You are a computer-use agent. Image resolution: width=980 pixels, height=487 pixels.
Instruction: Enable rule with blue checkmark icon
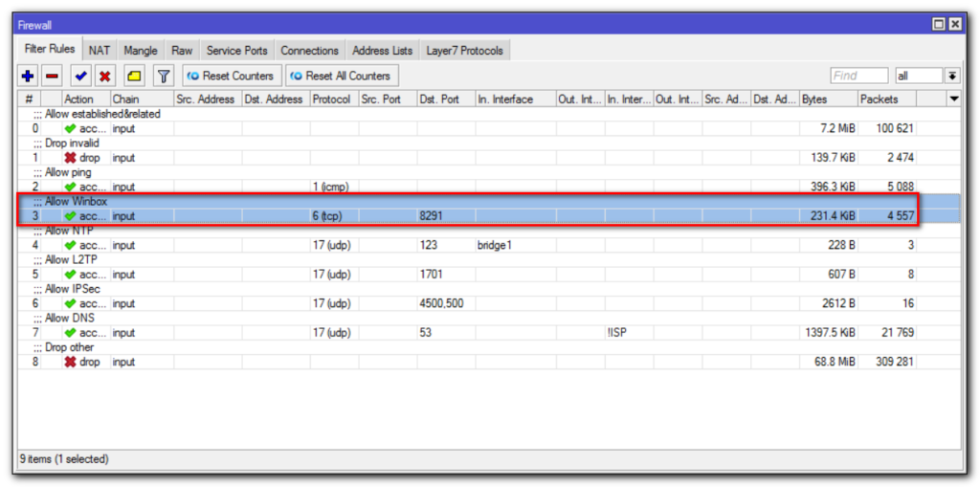(x=81, y=76)
